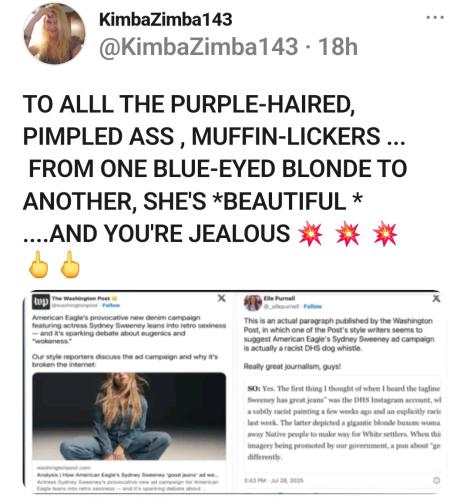The width and height of the screenshot is (470, 500).
Task: Open the three-dot more options menu
Action: (x=435, y=17)
